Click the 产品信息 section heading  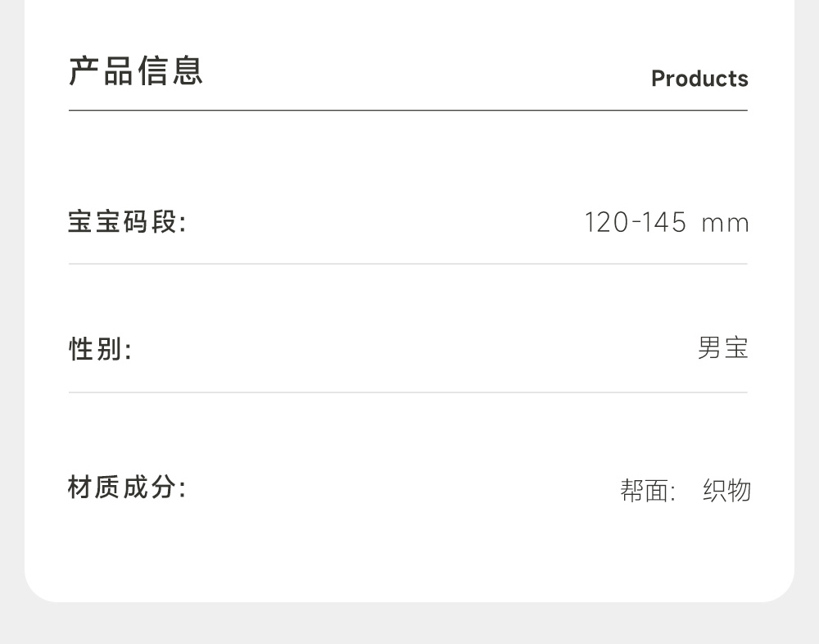(x=136, y=71)
